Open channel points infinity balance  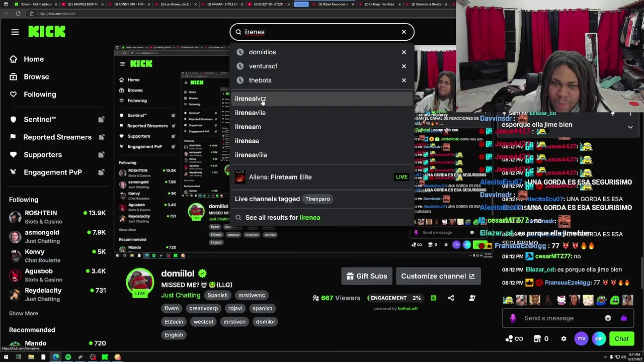click(x=514, y=339)
